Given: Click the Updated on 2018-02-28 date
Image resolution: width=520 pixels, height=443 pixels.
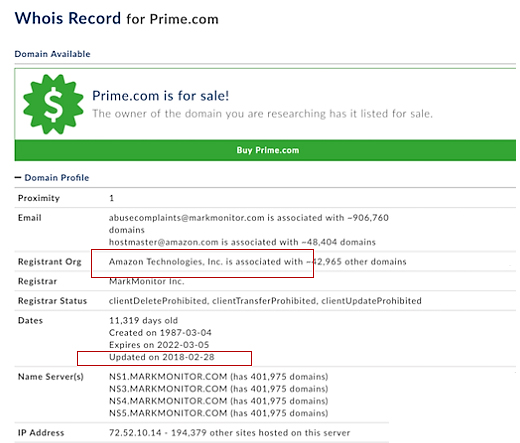Looking at the screenshot, I should (x=162, y=357).
